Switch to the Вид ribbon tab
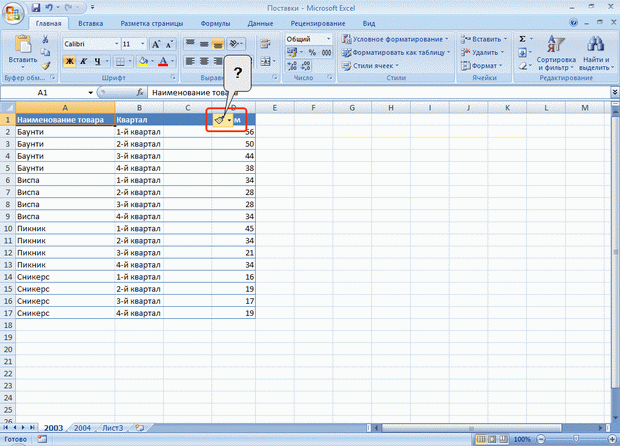620x446 pixels. (x=369, y=23)
